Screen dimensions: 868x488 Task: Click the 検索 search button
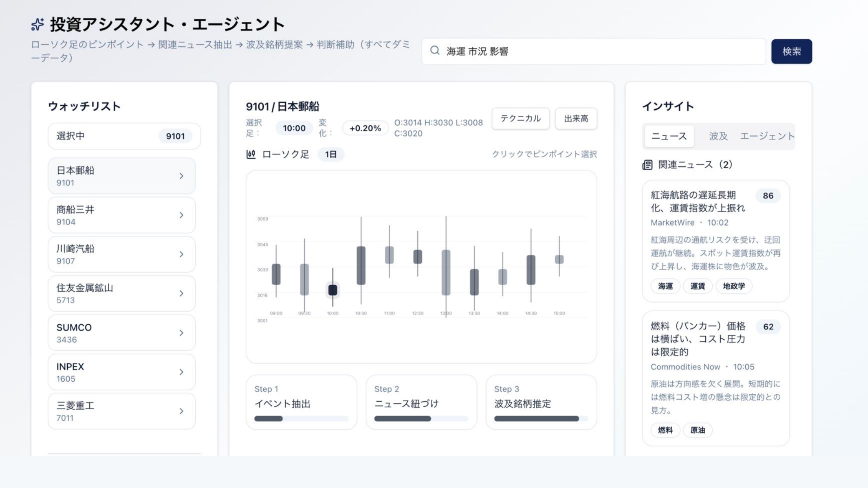pyautogui.click(x=791, y=51)
